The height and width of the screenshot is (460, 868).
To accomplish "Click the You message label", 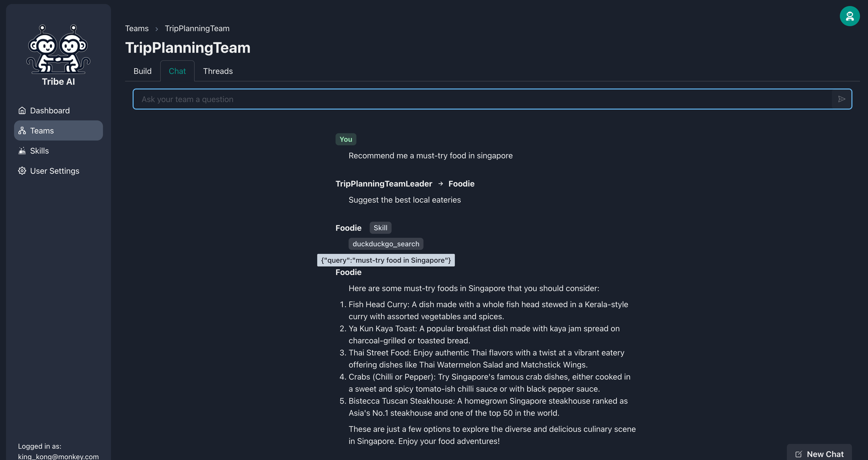I will [x=346, y=139].
